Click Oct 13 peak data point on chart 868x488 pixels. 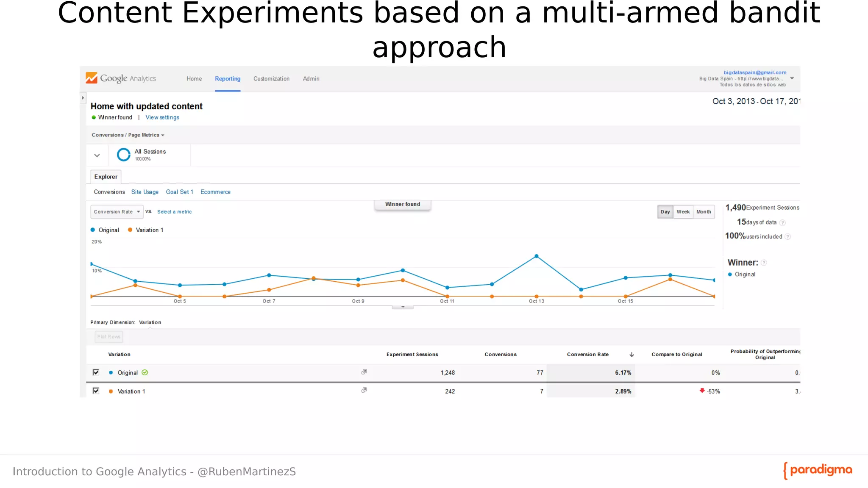click(537, 256)
